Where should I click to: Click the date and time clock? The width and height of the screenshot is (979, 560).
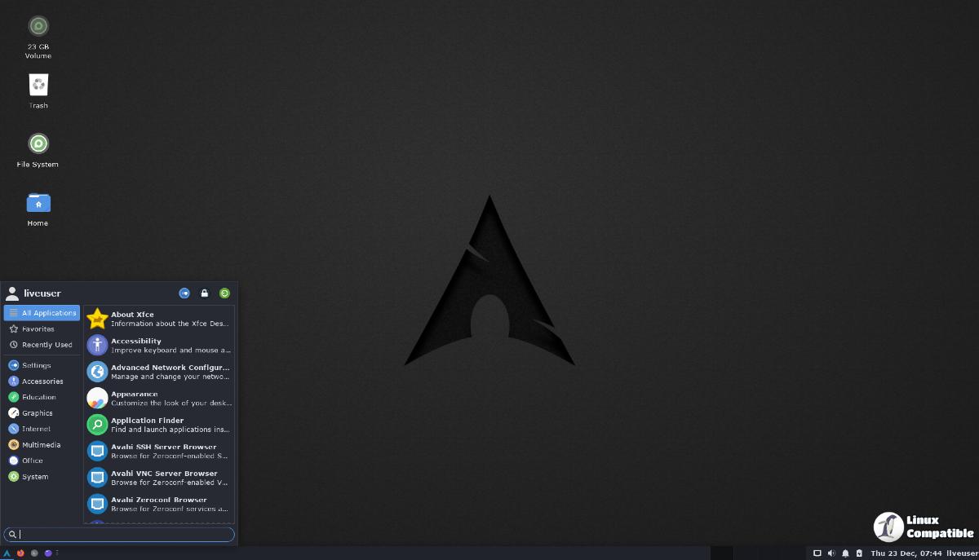click(906, 553)
